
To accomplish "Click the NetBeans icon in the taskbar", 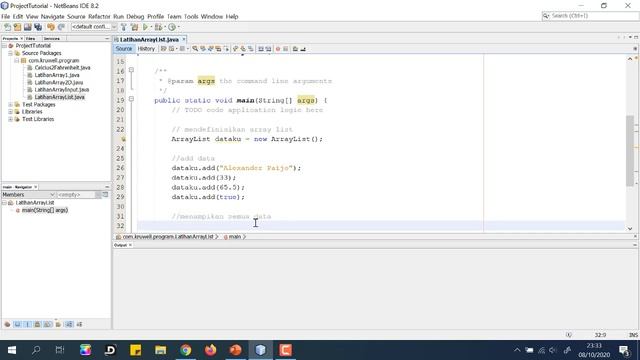I will click(x=260, y=350).
